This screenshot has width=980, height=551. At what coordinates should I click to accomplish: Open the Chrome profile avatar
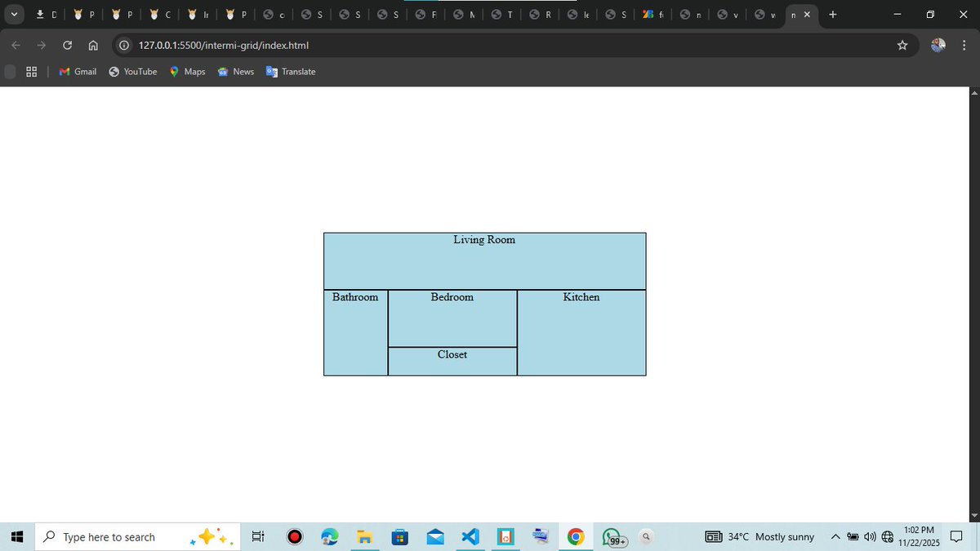pos(938,45)
